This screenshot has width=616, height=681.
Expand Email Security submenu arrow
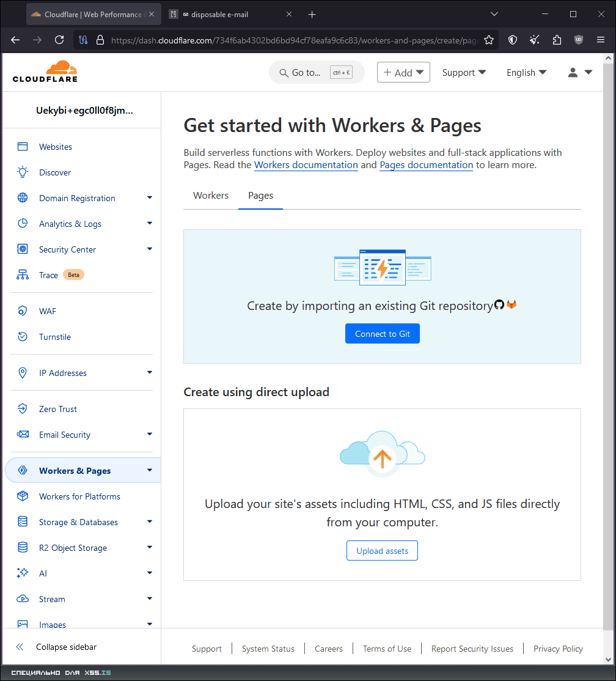[x=150, y=434]
